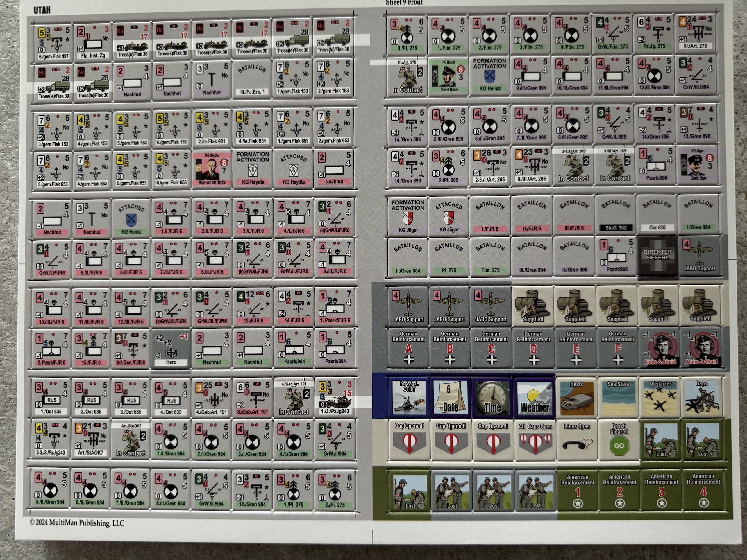
Task: Click American Reinforcement 3 counter
Action: [661, 490]
